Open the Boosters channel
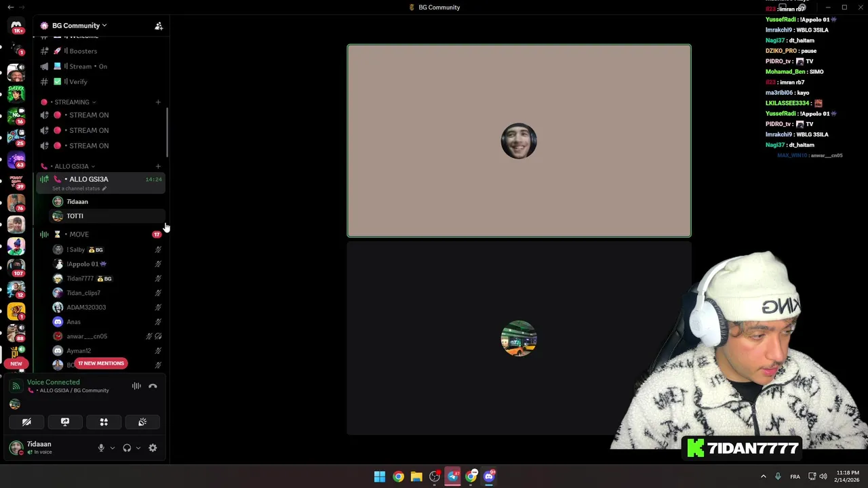868x488 pixels. tap(100, 51)
